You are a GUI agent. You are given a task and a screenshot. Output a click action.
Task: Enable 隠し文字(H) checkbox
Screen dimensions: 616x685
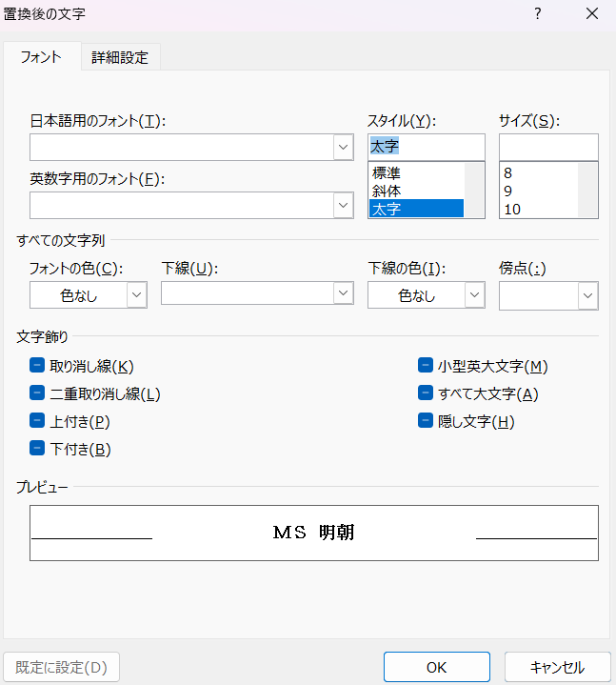click(426, 421)
